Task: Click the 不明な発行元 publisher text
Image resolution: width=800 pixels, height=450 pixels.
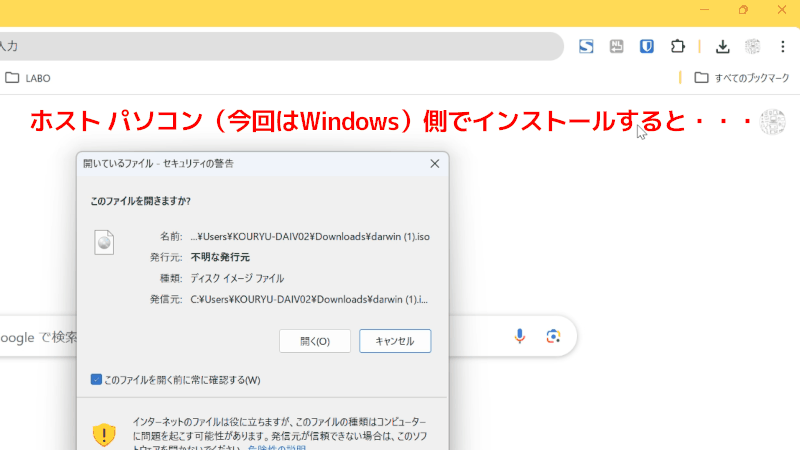Action: [220, 257]
